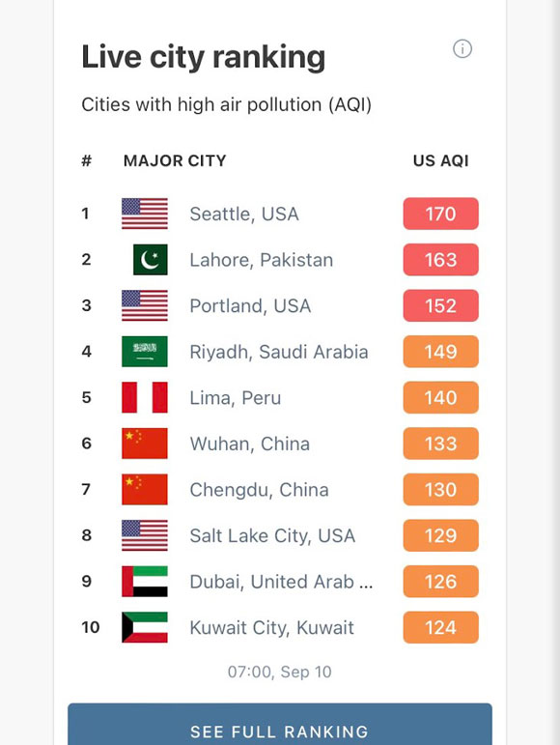Select the Chengdu, China city name
The width and height of the screenshot is (560, 745).
(x=259, y=490)
